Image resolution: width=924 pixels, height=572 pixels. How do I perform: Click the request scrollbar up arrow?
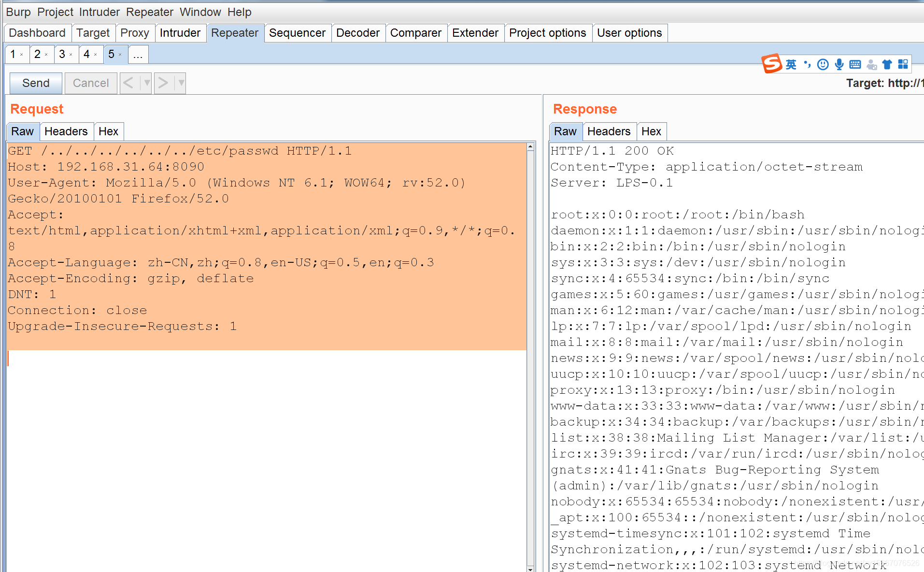(x=530, y=147)
